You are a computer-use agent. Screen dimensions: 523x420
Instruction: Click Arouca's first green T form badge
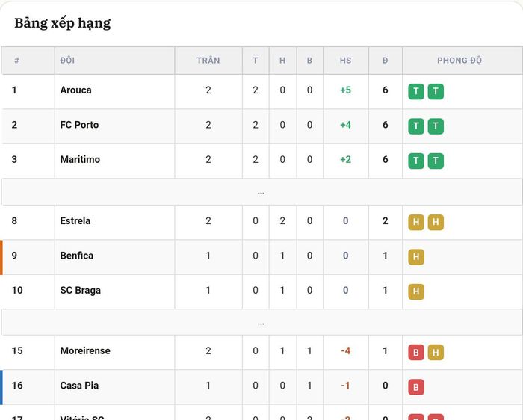tap(416, 91)
